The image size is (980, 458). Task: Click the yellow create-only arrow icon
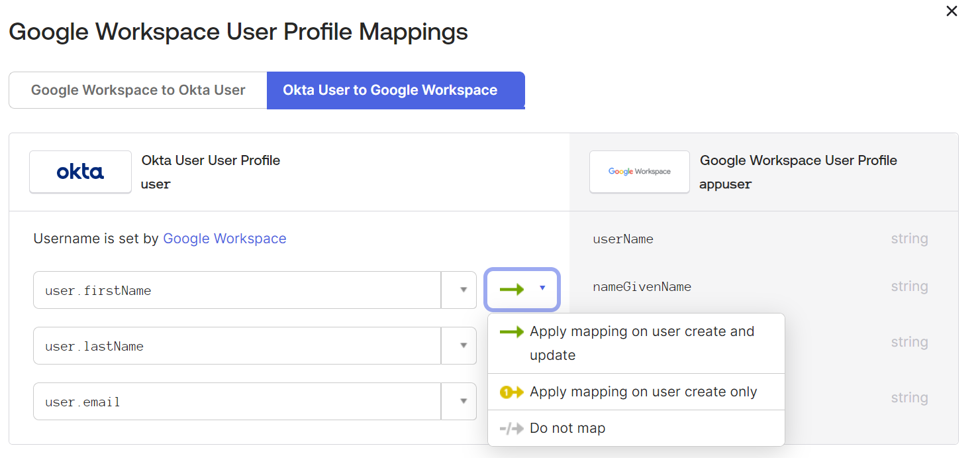coord(511,392)
